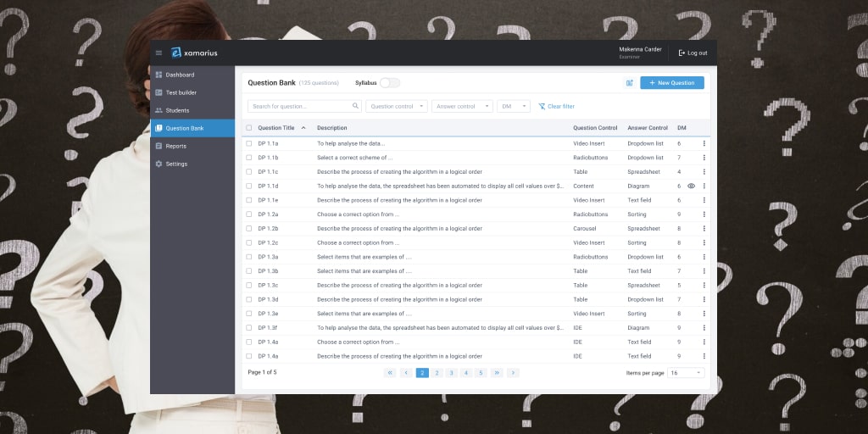Expand the Question control filter dropdown
Image resolution: width=868 pixels, height=434 pixels.
pyautogui.click(x=397, y=106)
